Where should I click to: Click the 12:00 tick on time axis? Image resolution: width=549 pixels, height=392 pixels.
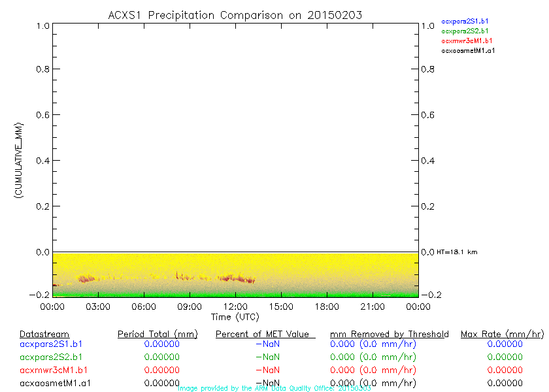[x=235, y=306]
